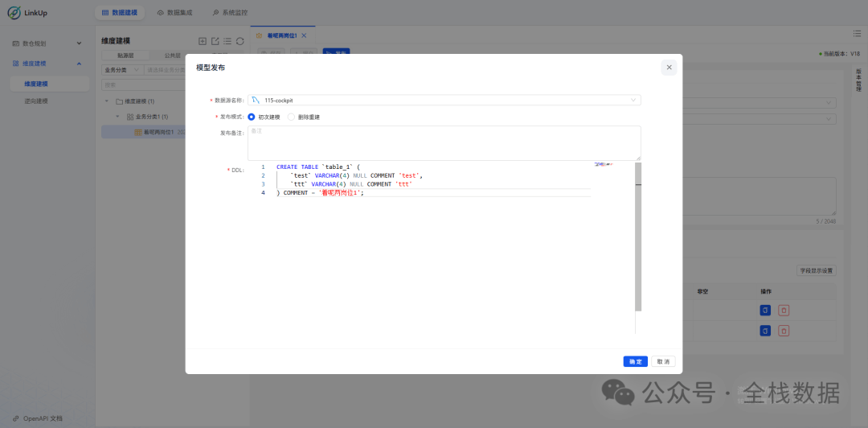Click the LinkUp logo icon
Image resolution: width=868 pixels, height=428 pixels.
click(x=14, y=13)
